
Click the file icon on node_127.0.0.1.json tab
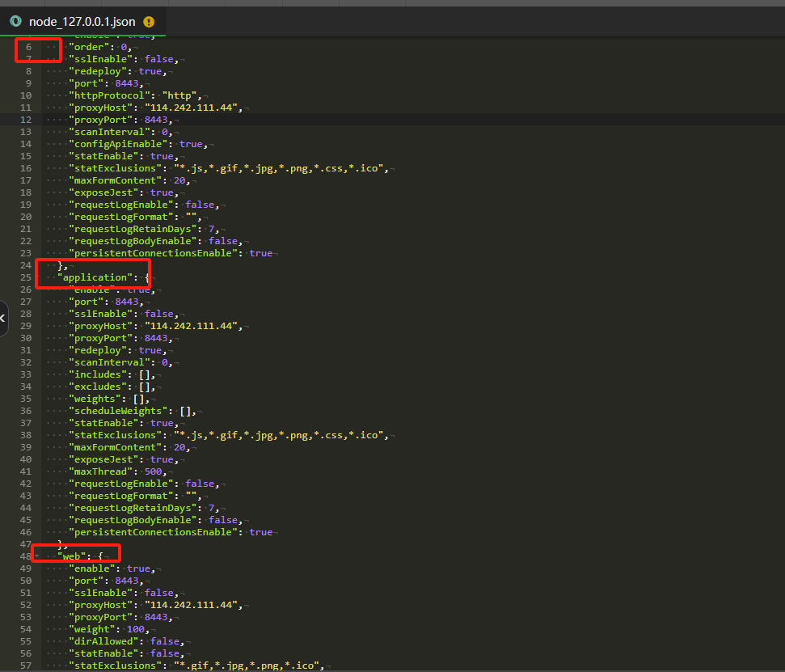(15, 22)
